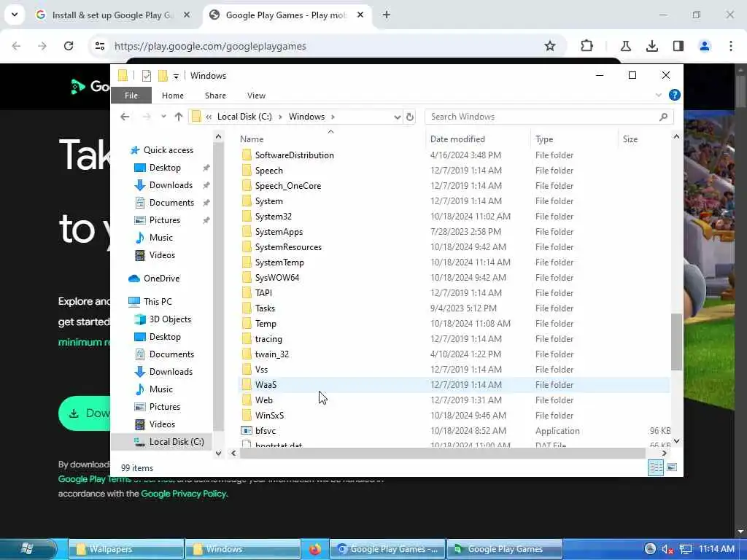Open Chrome downloads icon

pyautogui.click(x=651, y=46)
